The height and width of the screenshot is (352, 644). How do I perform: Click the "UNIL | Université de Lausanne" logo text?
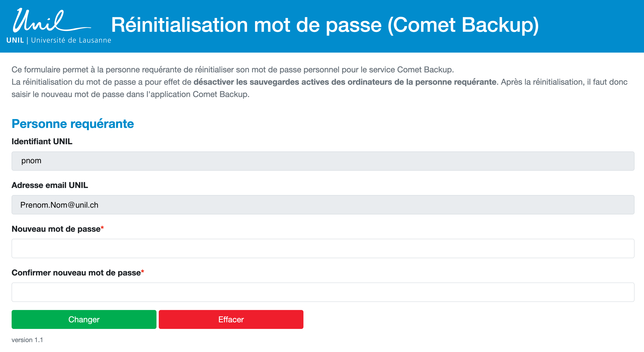(59, 40)
